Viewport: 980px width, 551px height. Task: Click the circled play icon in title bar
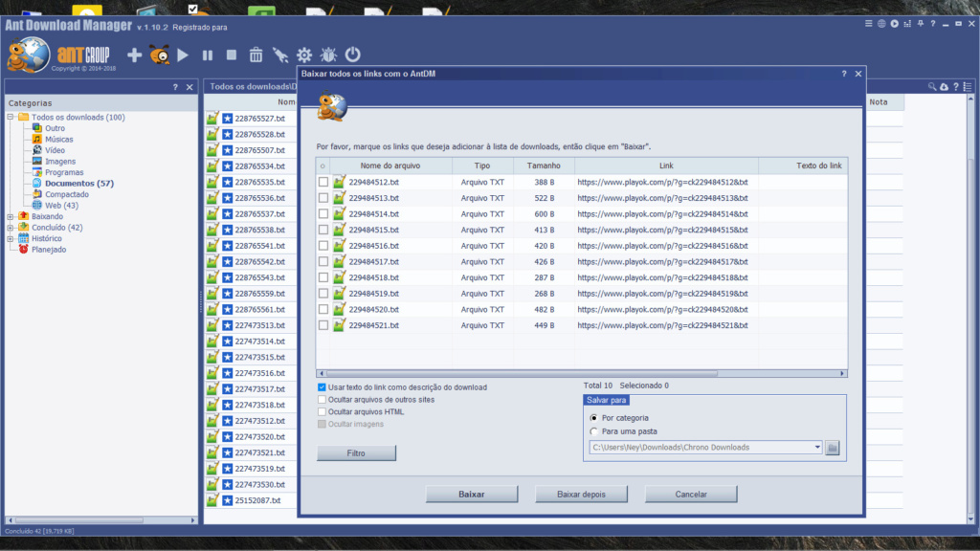(x=895, y=24)
